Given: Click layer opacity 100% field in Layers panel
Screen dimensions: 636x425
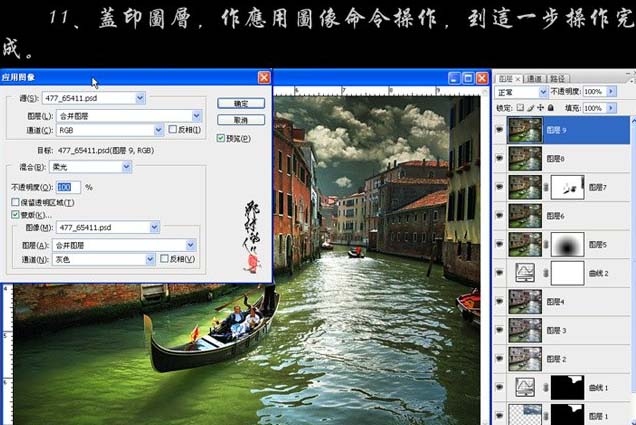Looking at the screenshot, I should (x=594, y=92).
